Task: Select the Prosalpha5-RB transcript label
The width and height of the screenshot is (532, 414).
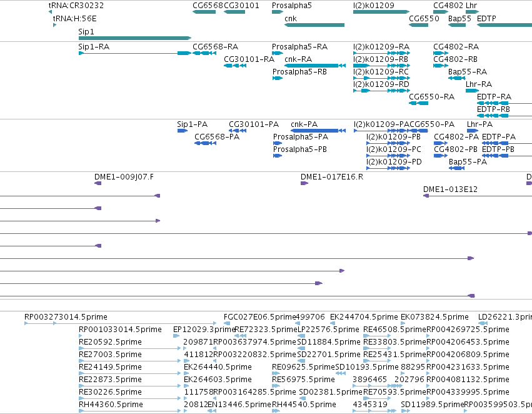Action: [x=299, y=72]
